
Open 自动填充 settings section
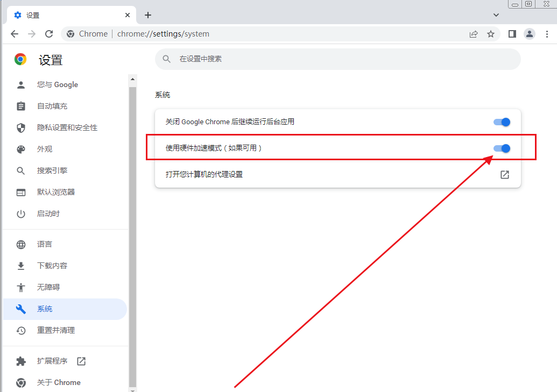click(65, 106)
